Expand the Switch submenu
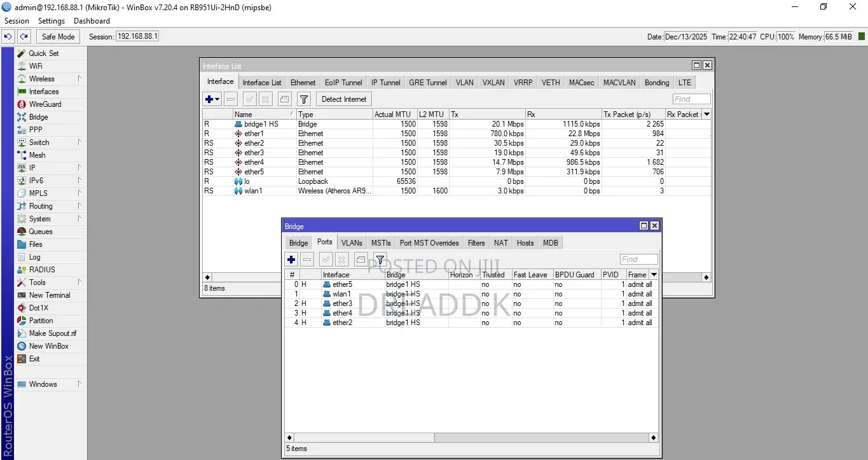868x460 pixels. point(79,143)
